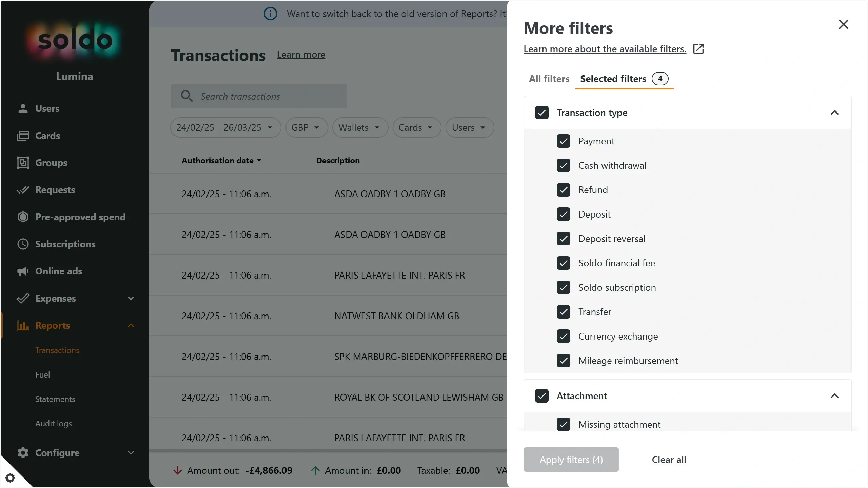Open the settings gear at bottom left

pyautogui.click(x=11, y=477)
